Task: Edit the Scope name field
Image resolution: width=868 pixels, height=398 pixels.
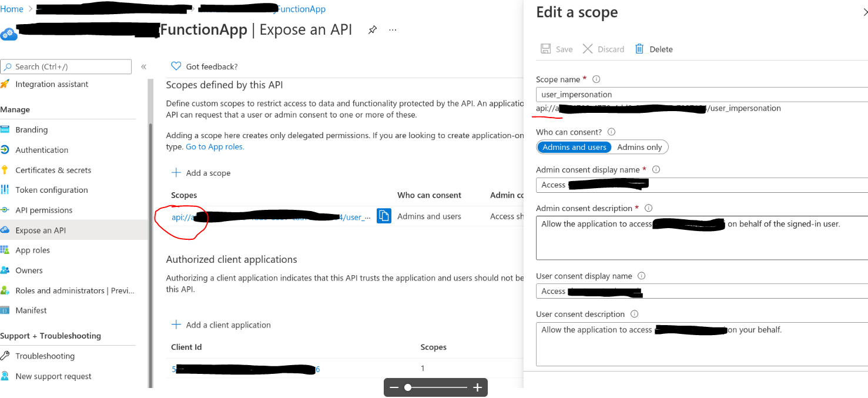Action: pyautogui.click(x=702, y=95)
